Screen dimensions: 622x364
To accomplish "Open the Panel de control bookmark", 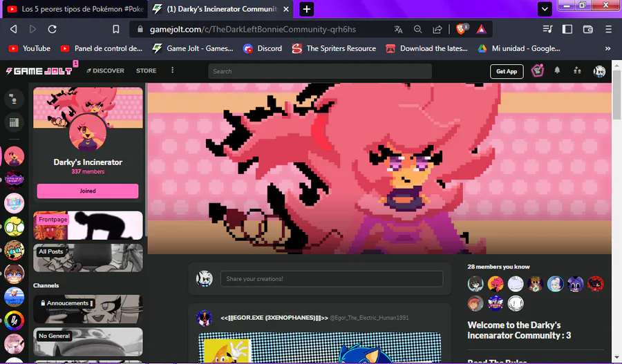I will 102,48.
